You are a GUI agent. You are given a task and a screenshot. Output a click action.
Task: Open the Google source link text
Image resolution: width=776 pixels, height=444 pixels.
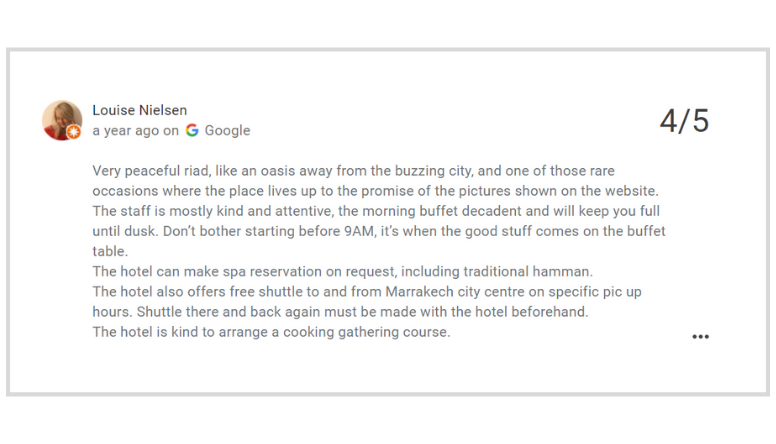(227, 130)
